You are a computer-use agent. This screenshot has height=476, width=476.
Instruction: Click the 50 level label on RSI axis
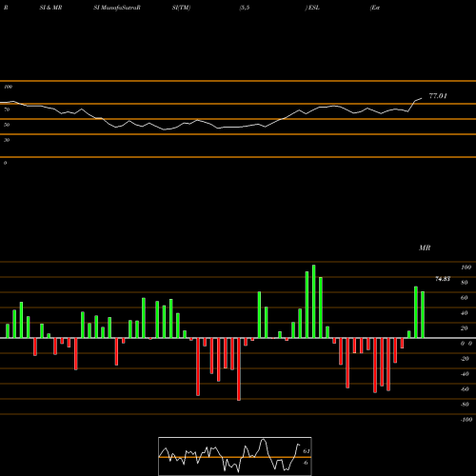7,125
